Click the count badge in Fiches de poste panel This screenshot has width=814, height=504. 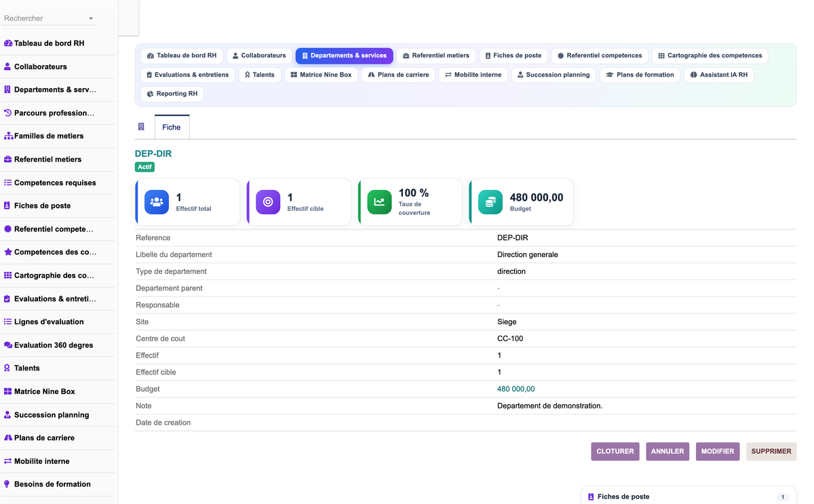click(783, 497)
